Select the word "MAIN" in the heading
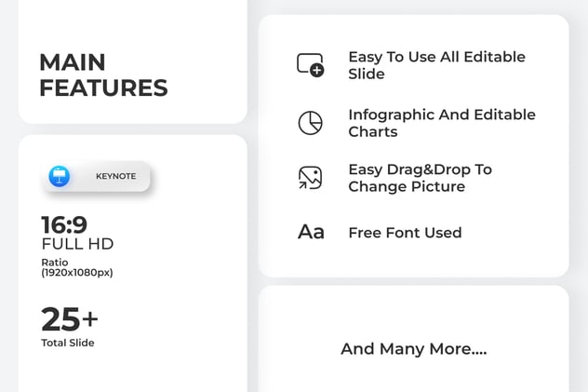588x392 pixels. (73, 63)
